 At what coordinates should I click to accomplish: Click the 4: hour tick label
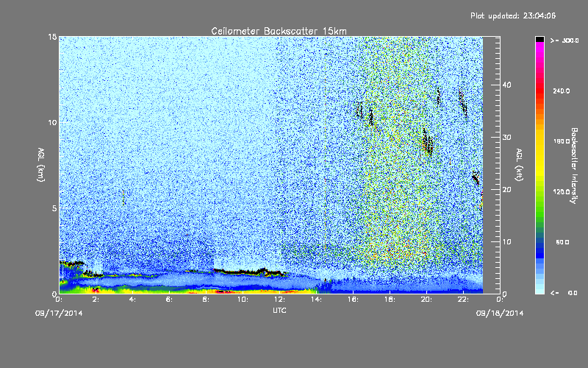coord(132,300)
